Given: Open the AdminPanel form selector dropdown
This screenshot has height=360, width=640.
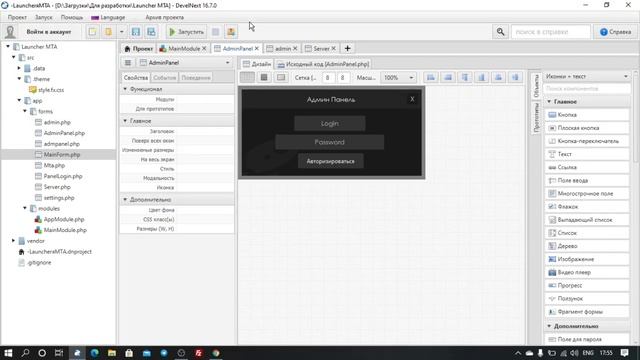Looking at the screenshot, I should coord(185,62).
